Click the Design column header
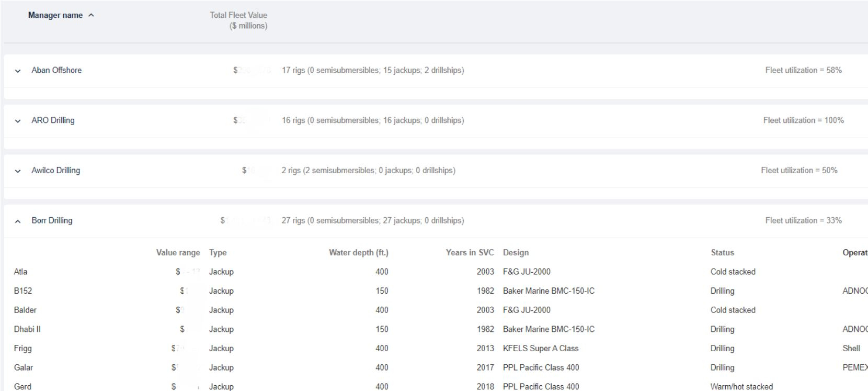 (x=516, y=252)
